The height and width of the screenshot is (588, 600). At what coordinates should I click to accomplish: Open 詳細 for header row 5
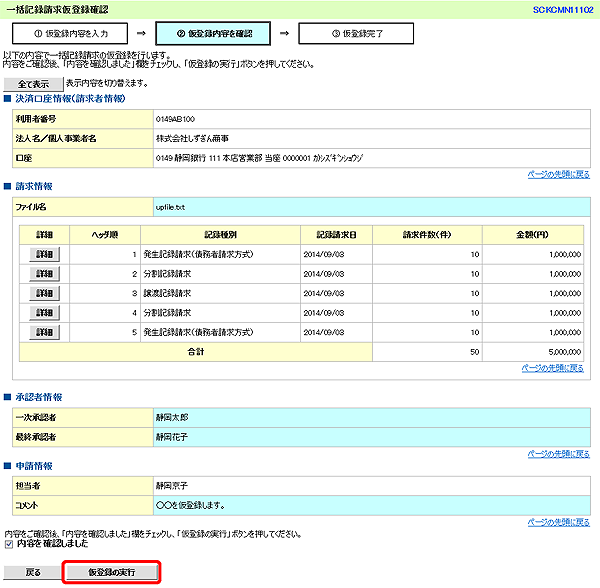coord(44,332)
